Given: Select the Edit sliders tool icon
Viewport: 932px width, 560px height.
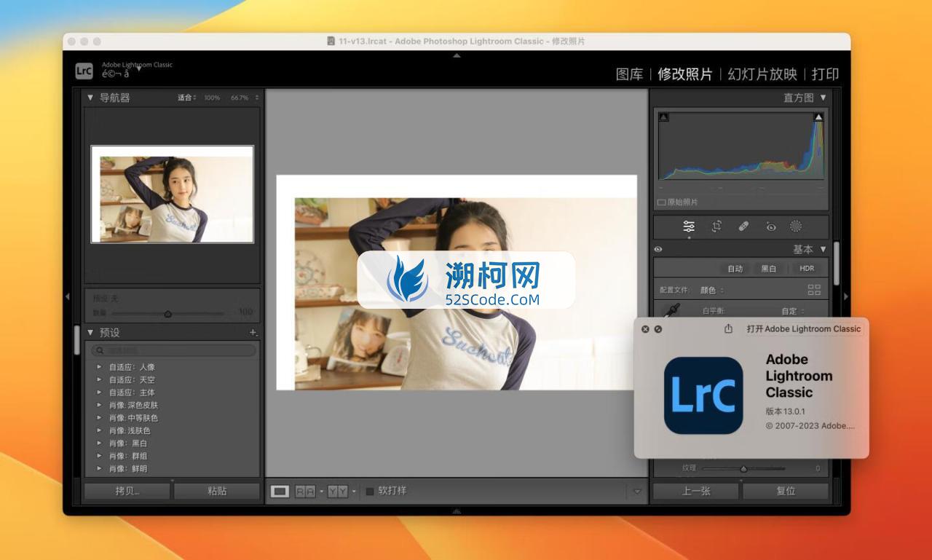Looking at the screenshot, I should [x=689, y=226].
